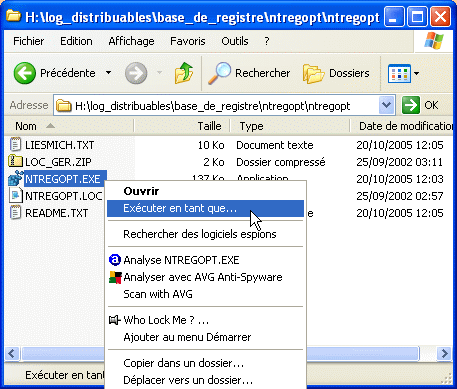Click the Rechercher magnifying glass icon
This screenshot has height=389, width=457.
219,73
